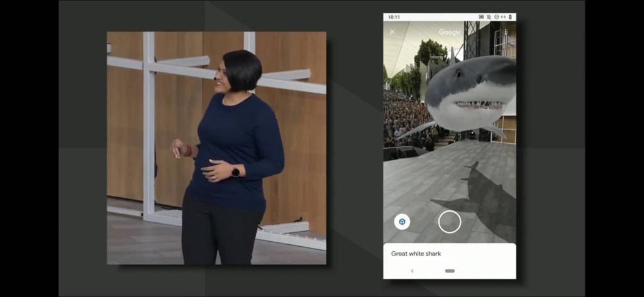Tap the blue 3D cube object button
The height and width of the screenshot is (297, 644).
coord(402,222)
